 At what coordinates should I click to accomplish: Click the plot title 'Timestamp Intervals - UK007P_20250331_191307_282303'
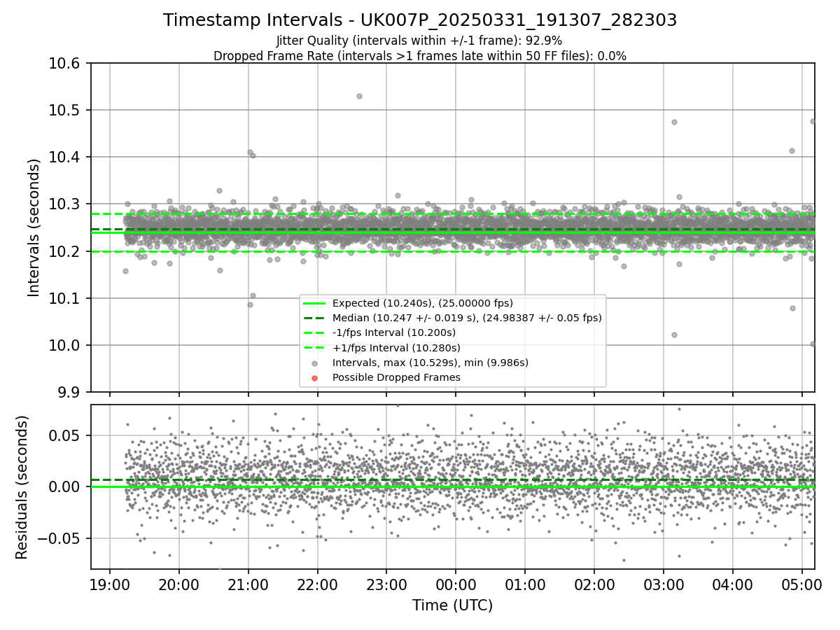coord(420,20)
